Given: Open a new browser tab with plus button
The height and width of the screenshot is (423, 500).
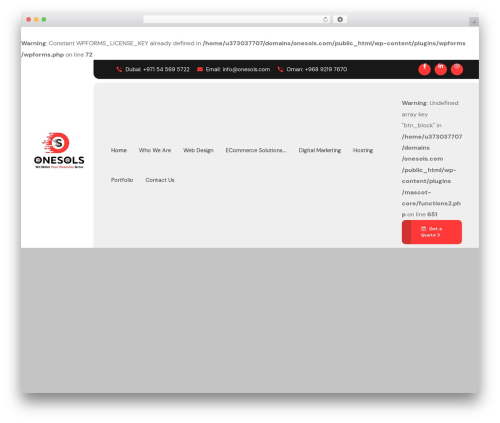Looking at the screenshot, I should (474, 22).
